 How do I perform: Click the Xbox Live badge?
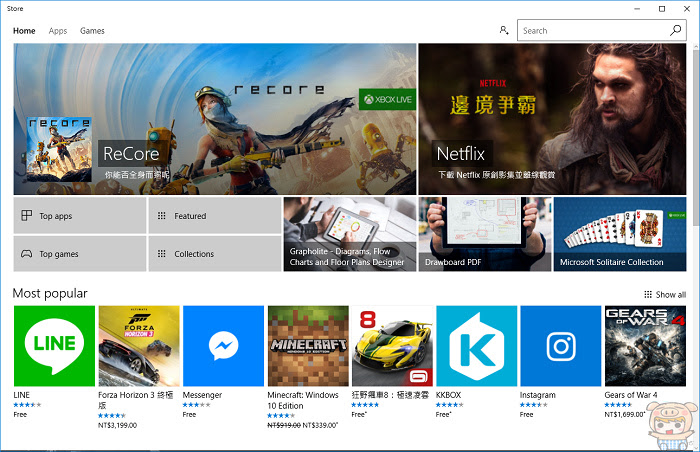point(387,99)
